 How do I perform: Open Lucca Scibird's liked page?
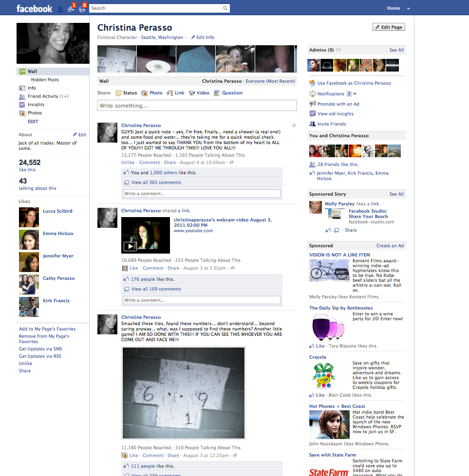coord(57,211)
